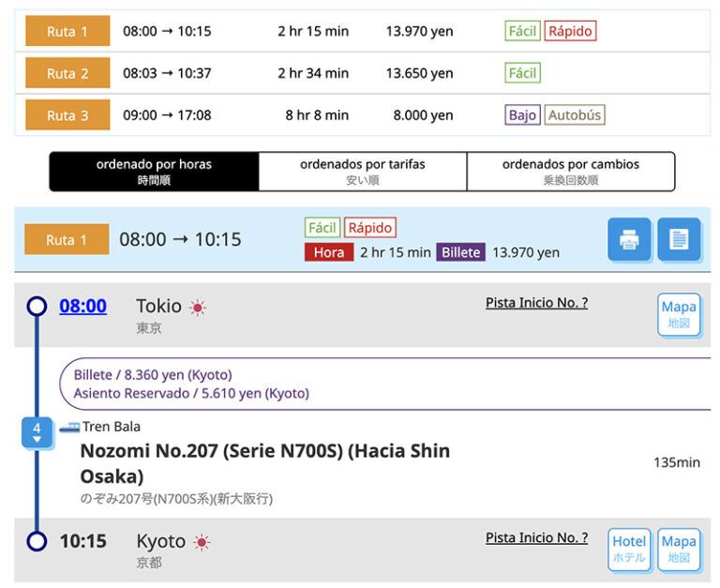
Task: Click the Nozomi No.207 train name
Action: pyautogui.click(x=264, y=462)
